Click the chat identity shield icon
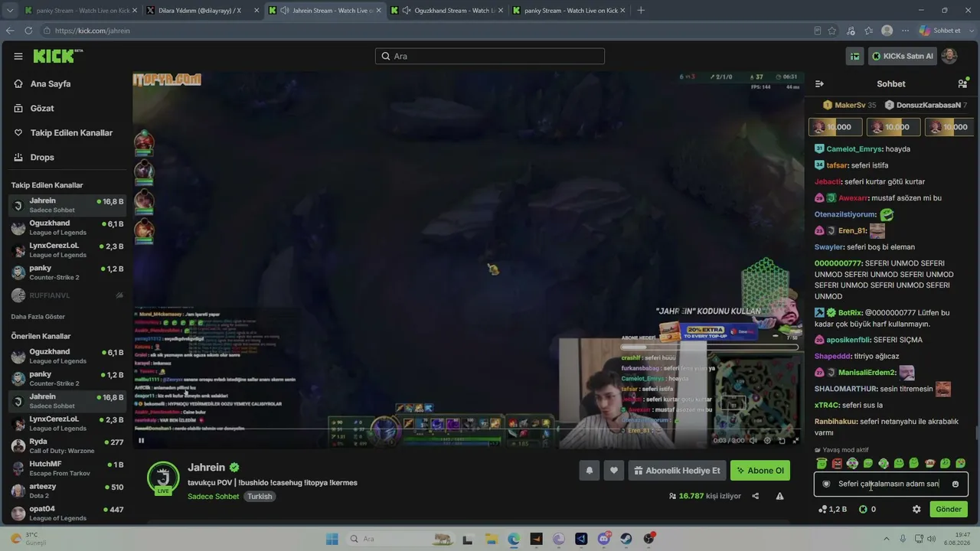This screenshot has width=980, height=551. pyautogui.click(x=826, y=484)
